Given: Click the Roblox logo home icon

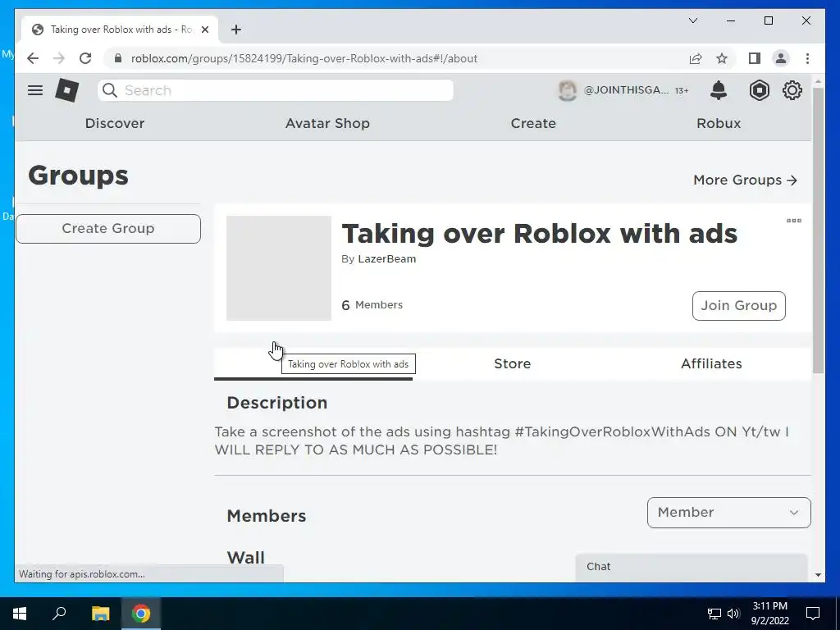Looking at the screenshot, I should (x=67, y=90).
